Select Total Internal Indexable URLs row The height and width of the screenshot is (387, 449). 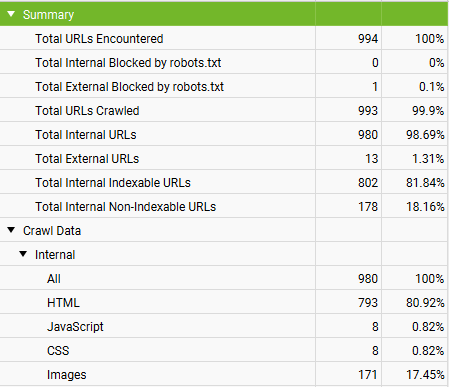224,182
